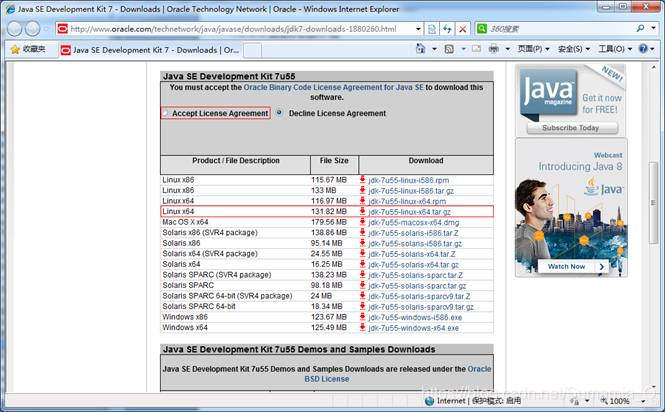Viewport: 665px width, 412px height.
Task: Open search provider options dropdown arrow
Action: 654,28
